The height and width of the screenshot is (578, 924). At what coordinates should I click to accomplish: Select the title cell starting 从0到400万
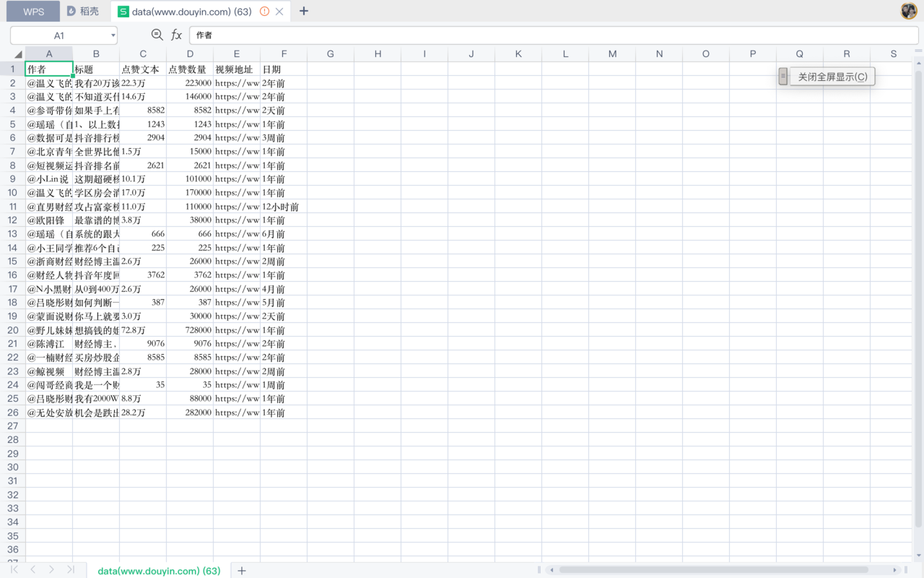96,289
